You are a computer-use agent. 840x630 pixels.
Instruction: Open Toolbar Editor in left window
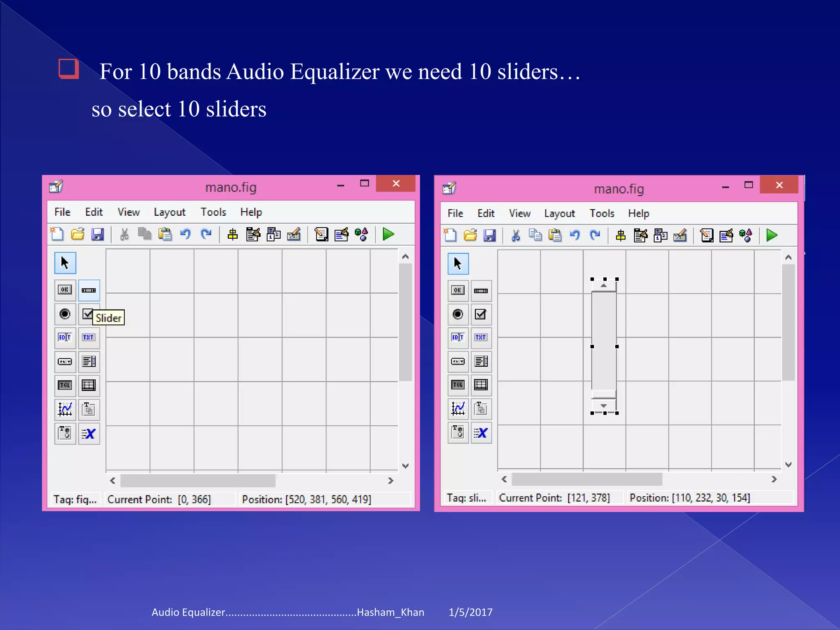[x=294, y=234]
